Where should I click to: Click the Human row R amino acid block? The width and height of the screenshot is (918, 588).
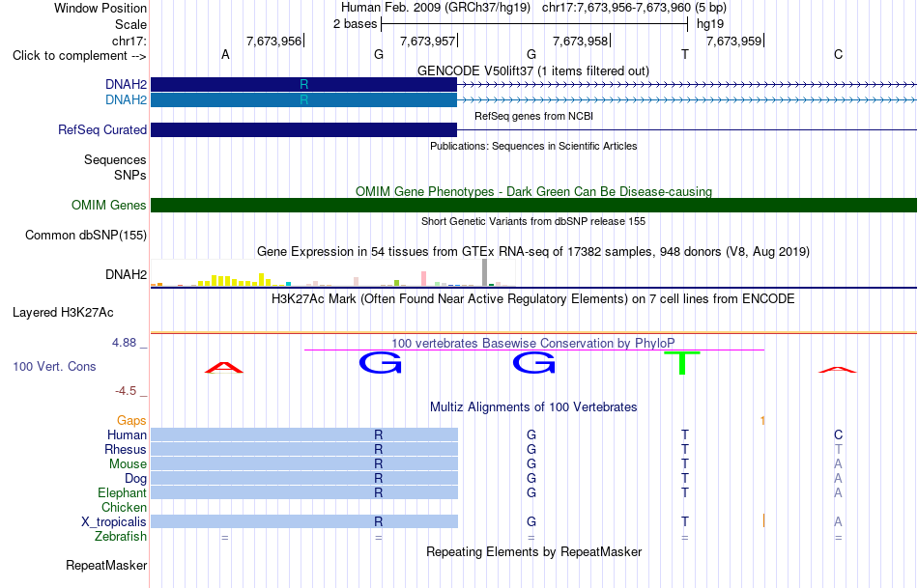click(304, 434)
